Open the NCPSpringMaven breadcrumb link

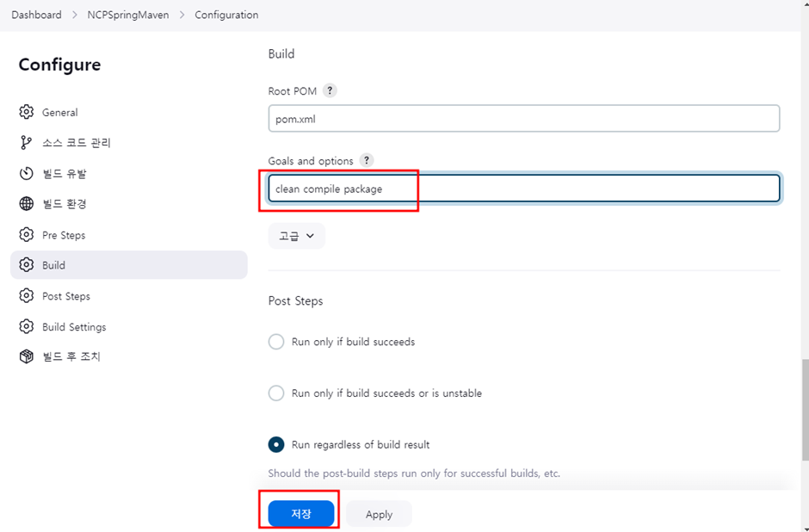tap(128, 15)
